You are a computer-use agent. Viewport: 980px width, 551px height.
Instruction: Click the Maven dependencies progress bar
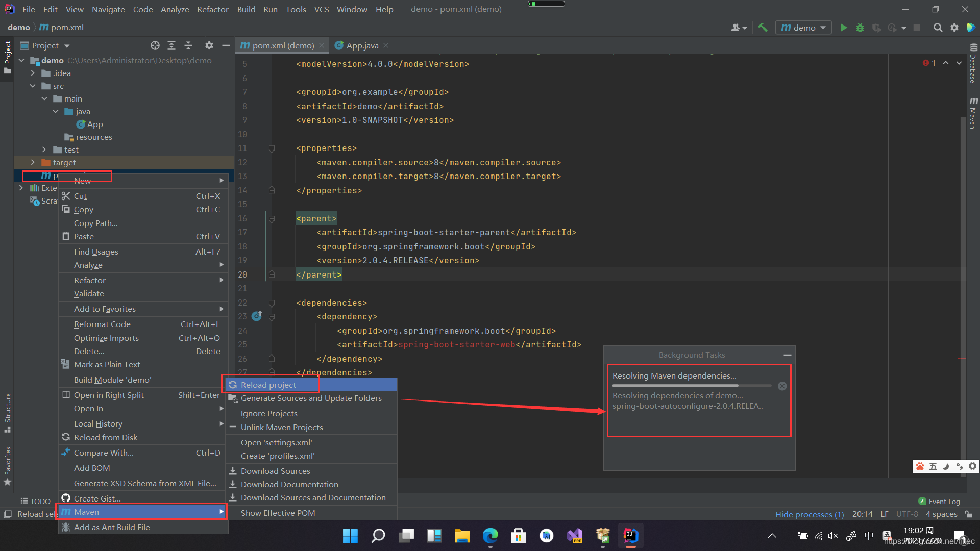[692, 386]
